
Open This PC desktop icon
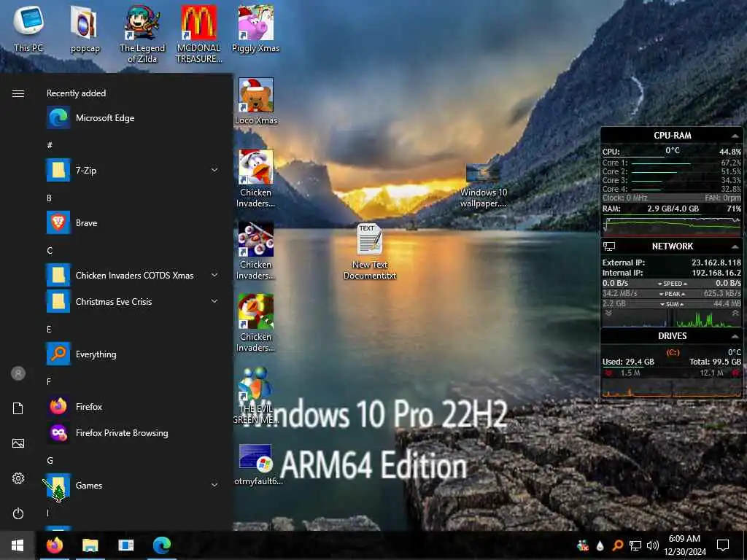tap(28, 28)
